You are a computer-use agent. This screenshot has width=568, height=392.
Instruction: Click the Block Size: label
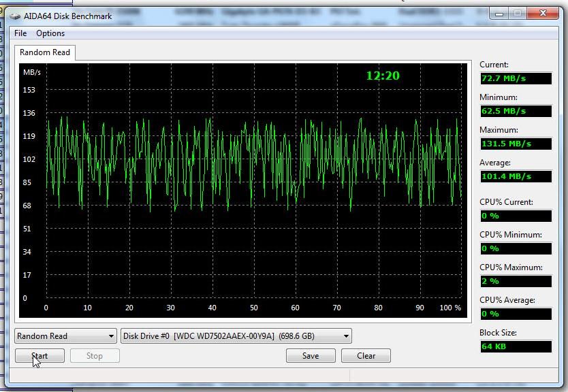pos(498,333)
